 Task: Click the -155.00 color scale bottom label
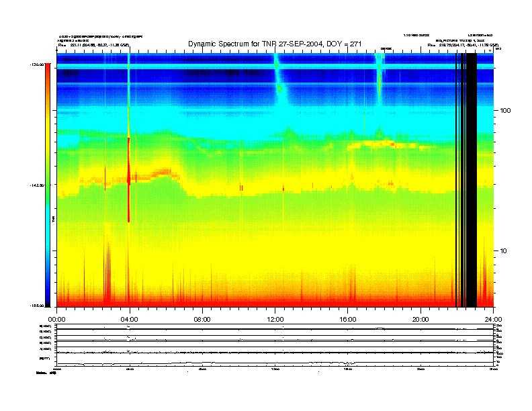[38, 306]
